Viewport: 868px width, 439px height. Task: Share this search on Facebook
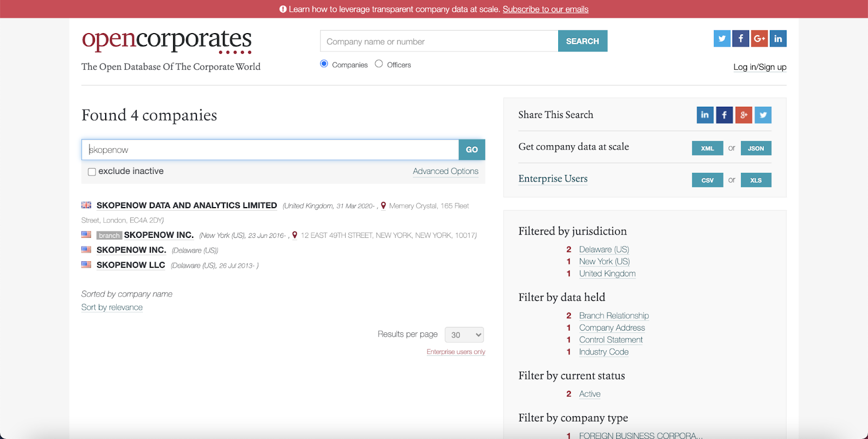[x=724, y=115]
